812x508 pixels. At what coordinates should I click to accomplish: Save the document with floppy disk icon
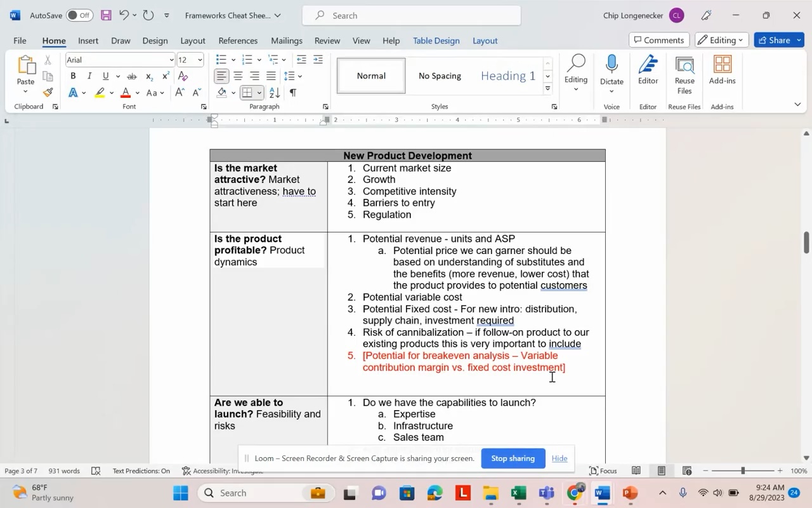(x=106, y=15)
